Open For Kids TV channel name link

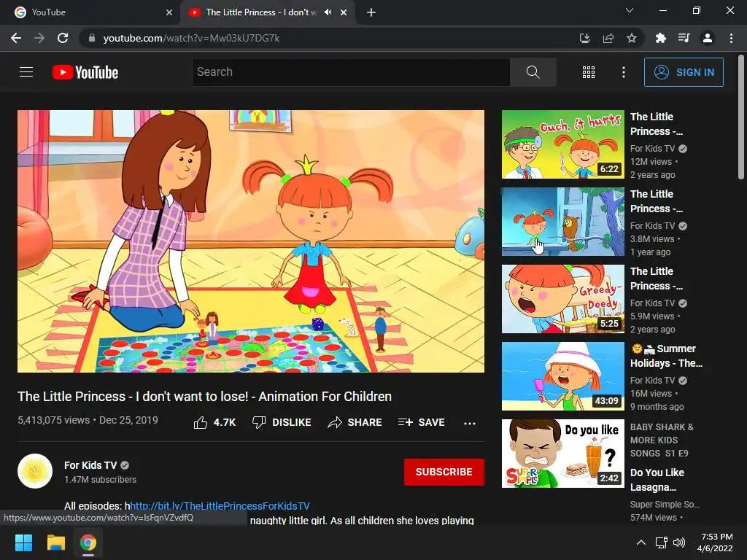click(90, 465)
